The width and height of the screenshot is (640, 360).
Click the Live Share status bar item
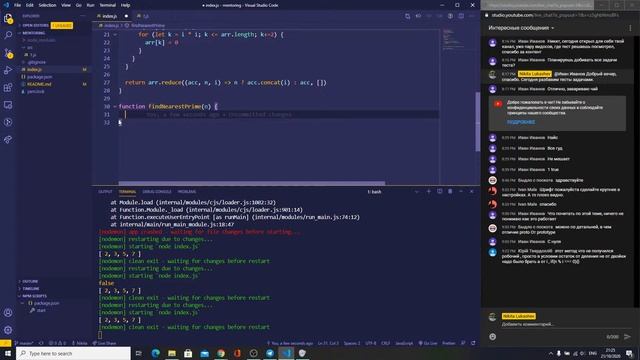(104, 343)
